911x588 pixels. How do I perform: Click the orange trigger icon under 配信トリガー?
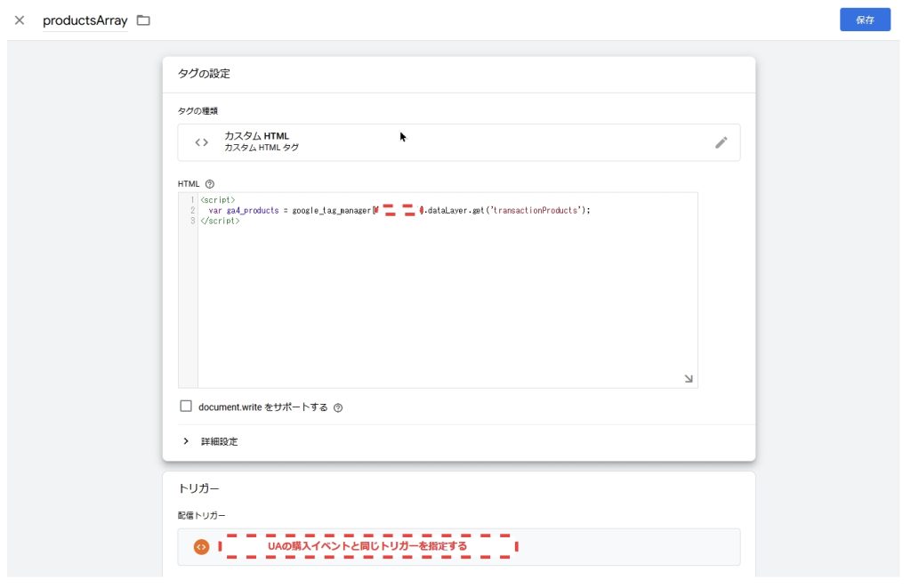point(201,546)
